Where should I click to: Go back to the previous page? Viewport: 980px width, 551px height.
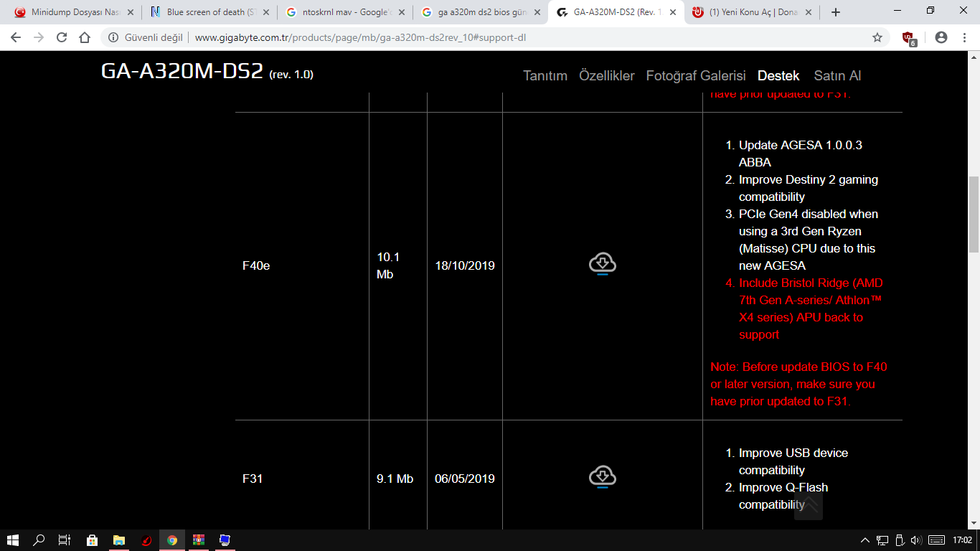[16, 37]
